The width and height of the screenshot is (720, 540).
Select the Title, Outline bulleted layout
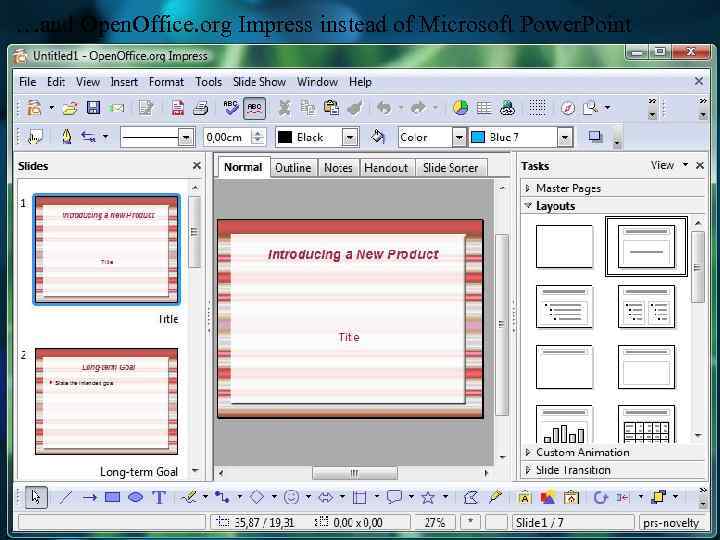tap(564, 307)
